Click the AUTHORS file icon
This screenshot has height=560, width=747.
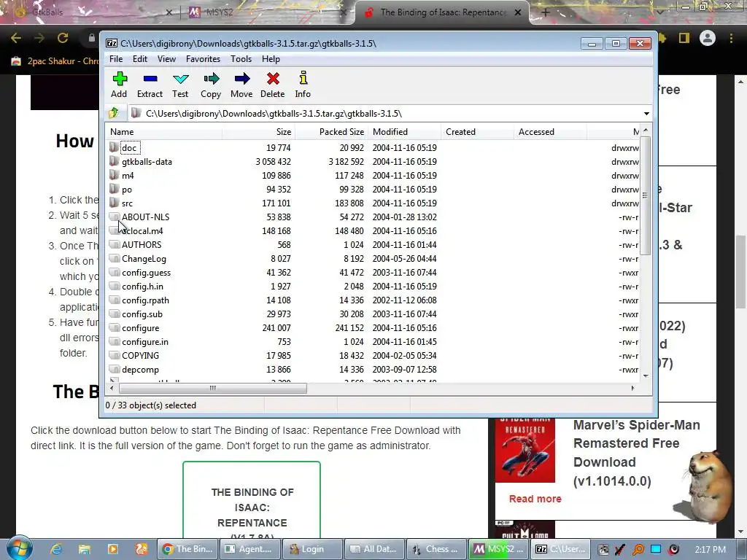pyautogui.click(x=114, y=244)
